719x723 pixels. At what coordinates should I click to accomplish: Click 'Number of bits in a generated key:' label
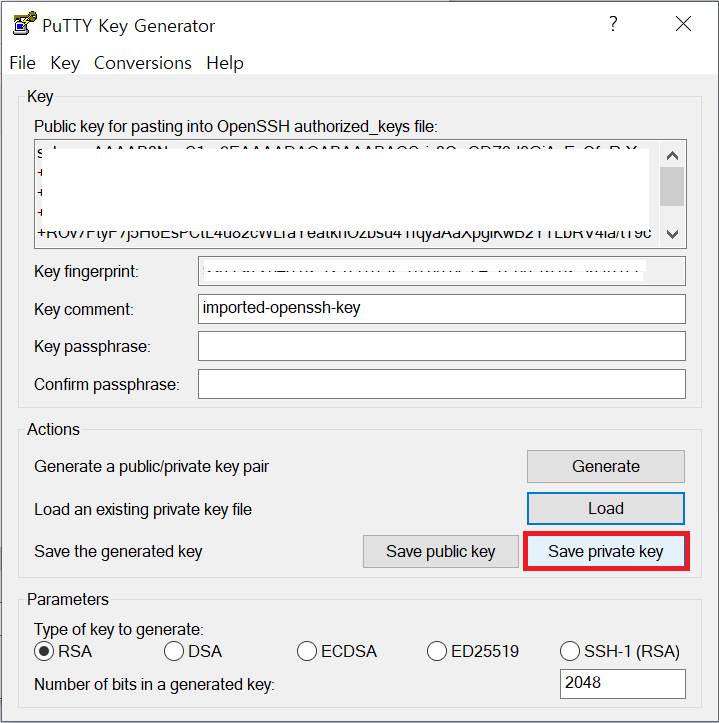click(x=154, y=684)
